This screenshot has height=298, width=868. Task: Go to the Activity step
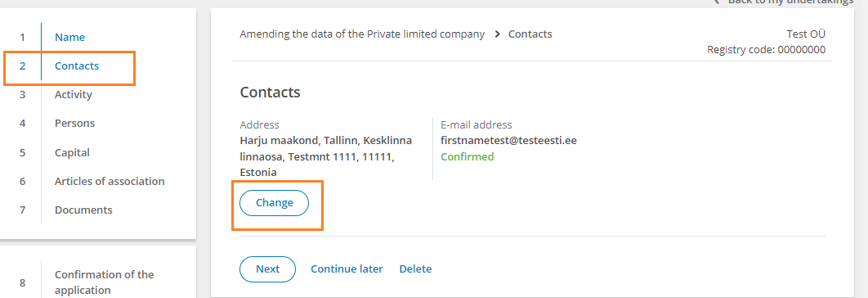click(73, 94)
